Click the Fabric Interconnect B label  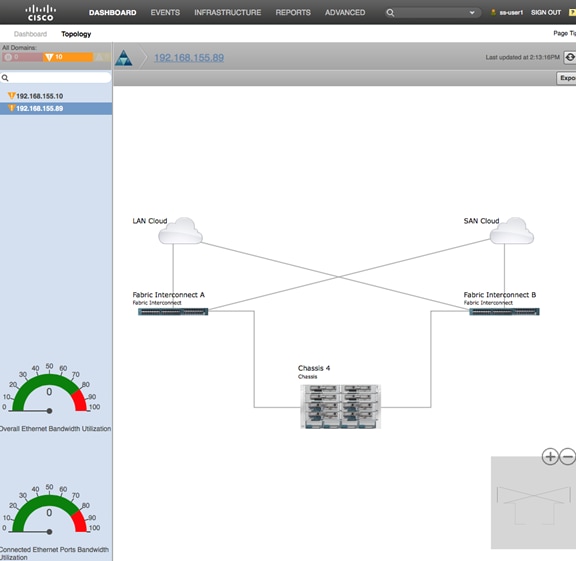pyautogui.click(x=500, y=295)
